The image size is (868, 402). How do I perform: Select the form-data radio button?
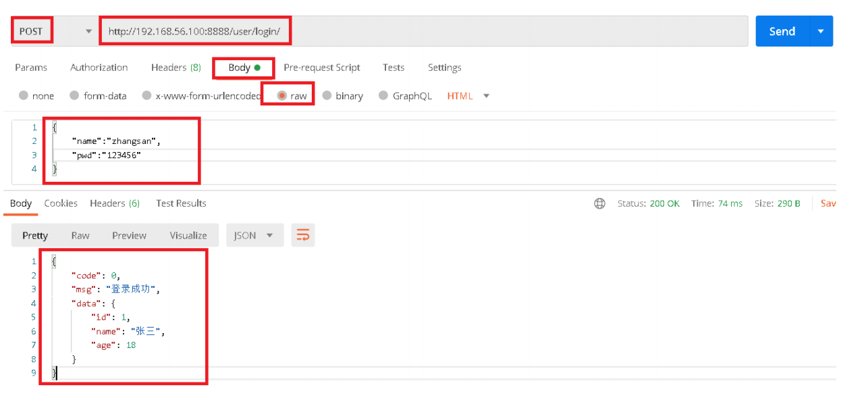75,95
